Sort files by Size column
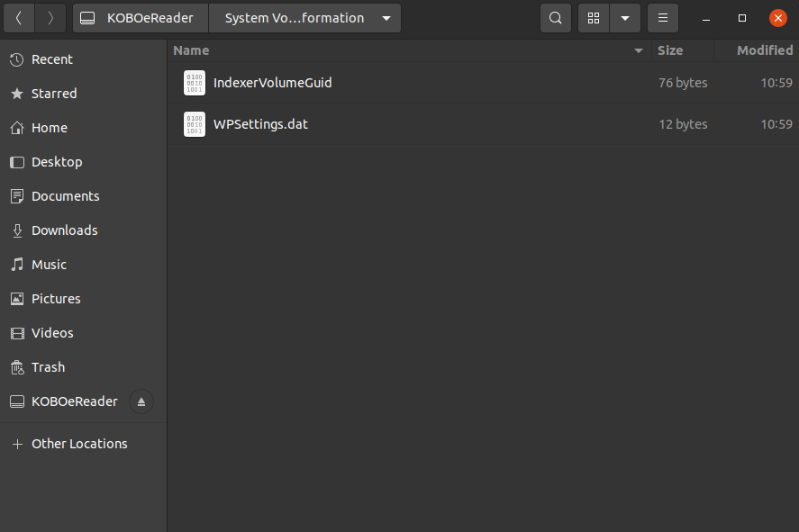 670,50
